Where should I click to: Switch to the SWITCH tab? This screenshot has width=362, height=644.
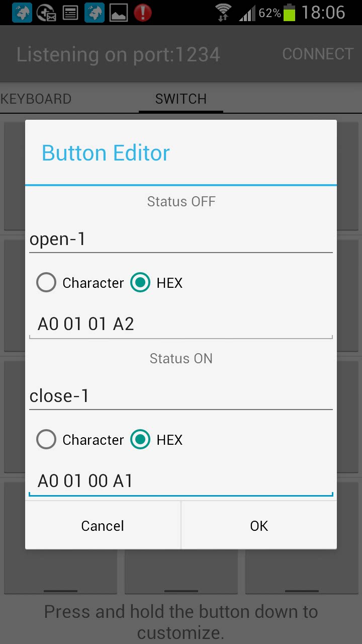tap(181, 99)
